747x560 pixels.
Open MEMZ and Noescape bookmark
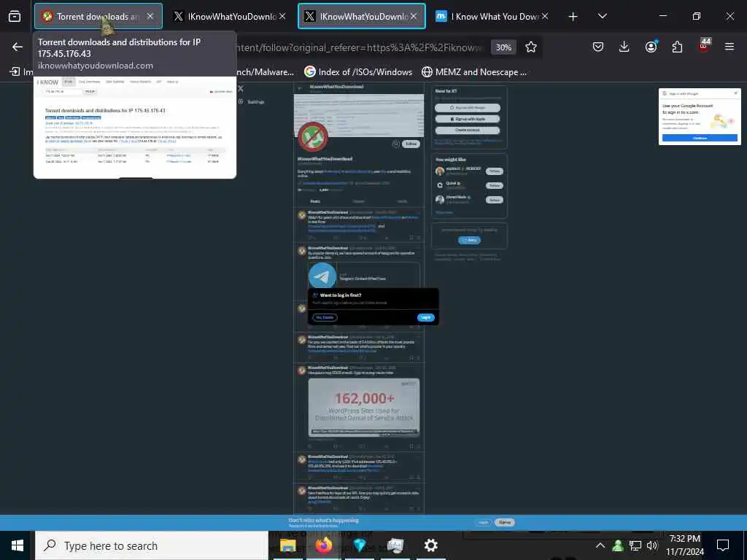pyautogui.click(x=474, y=72)
